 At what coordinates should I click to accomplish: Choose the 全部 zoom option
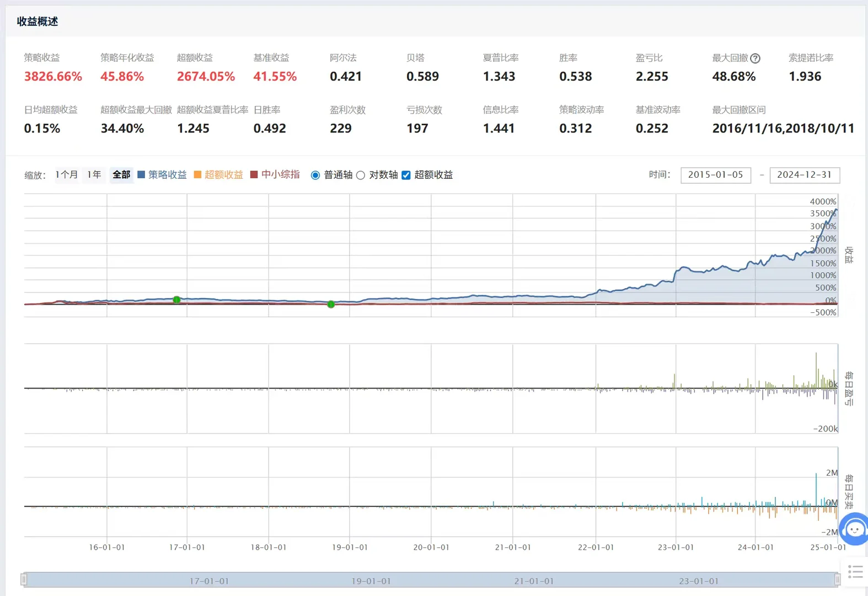click(x=121, y=175)
